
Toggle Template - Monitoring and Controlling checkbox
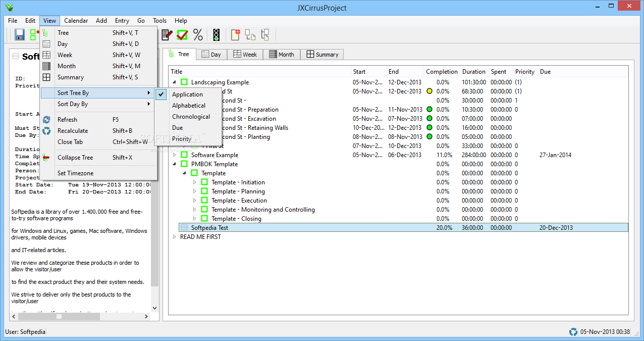(x=204, y=210)
